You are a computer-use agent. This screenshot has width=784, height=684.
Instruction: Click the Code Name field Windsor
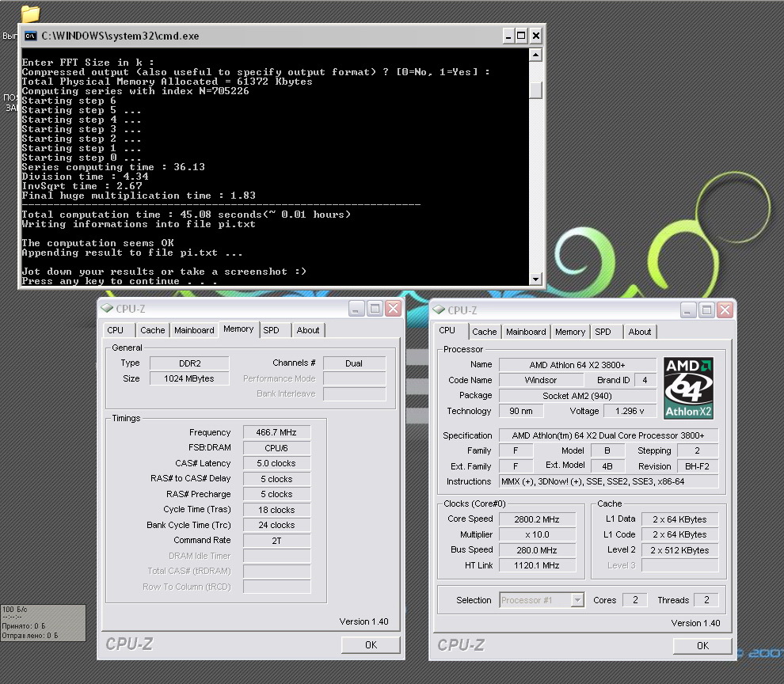point(541,380)
